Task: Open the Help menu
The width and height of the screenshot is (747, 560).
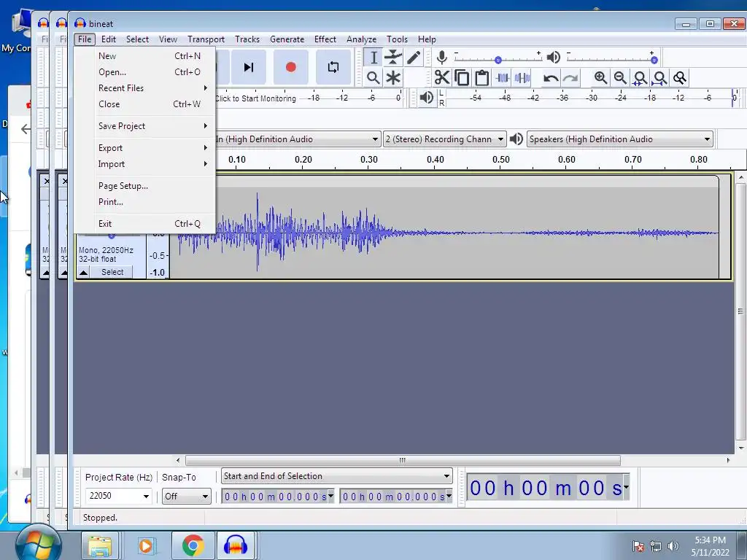Action: coord(427,39)
